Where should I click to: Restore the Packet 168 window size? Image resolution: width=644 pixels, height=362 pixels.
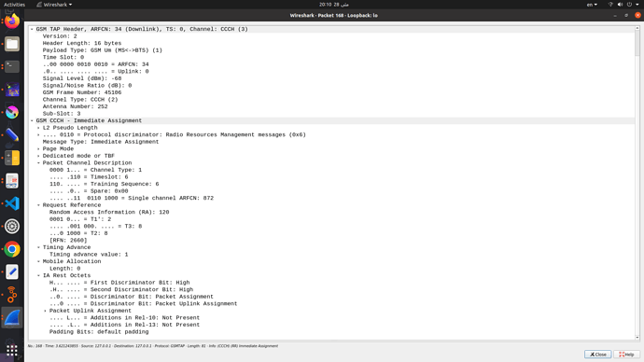coord(626,15)
